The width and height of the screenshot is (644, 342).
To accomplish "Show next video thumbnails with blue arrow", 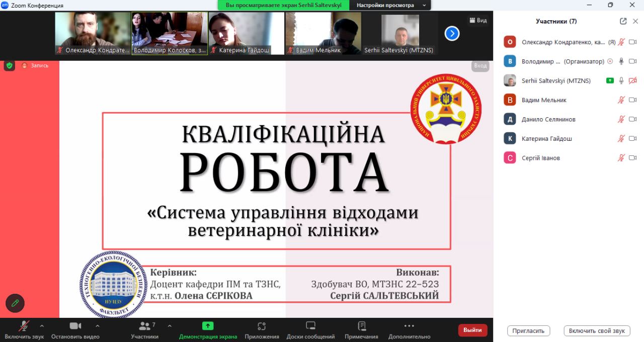I will (452, 33).
